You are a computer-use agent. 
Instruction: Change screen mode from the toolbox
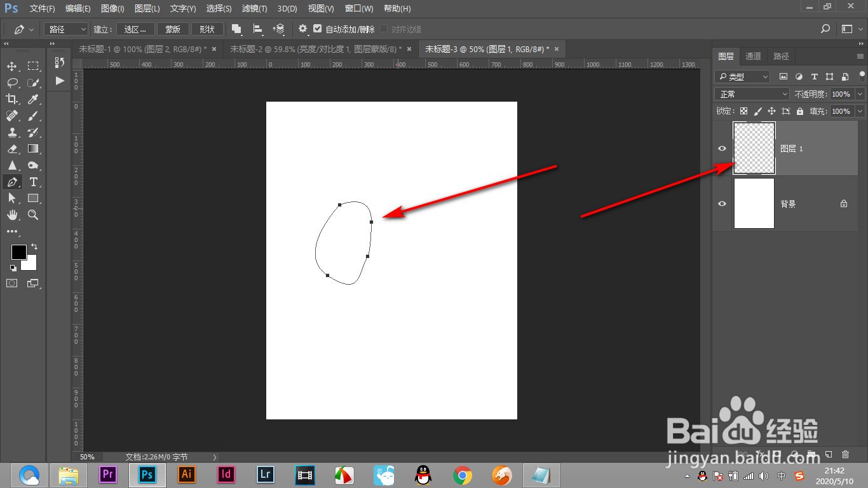[x=33, y=283]
